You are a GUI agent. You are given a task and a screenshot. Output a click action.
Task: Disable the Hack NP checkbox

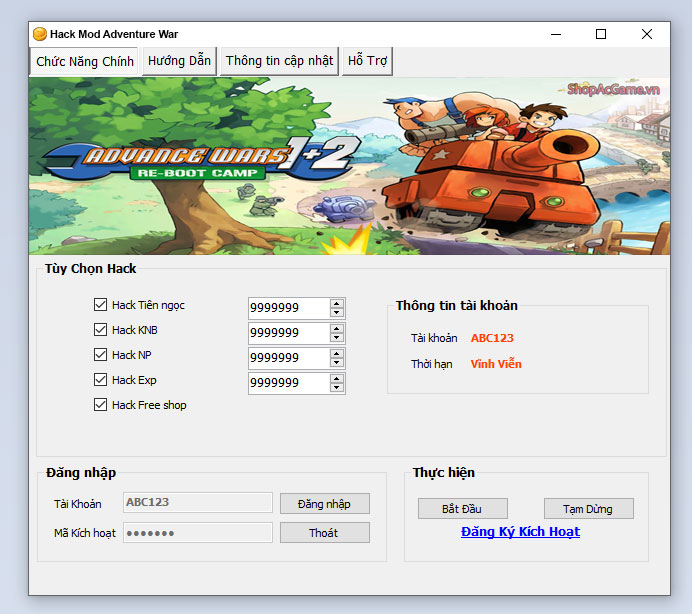coord(100,355)
